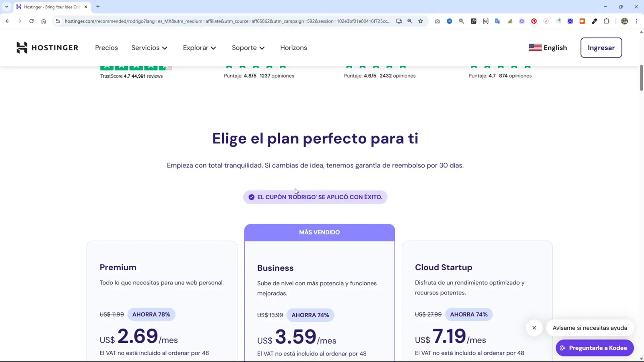
Task: Open the camera screenshot extension
Action: point(438,21)
